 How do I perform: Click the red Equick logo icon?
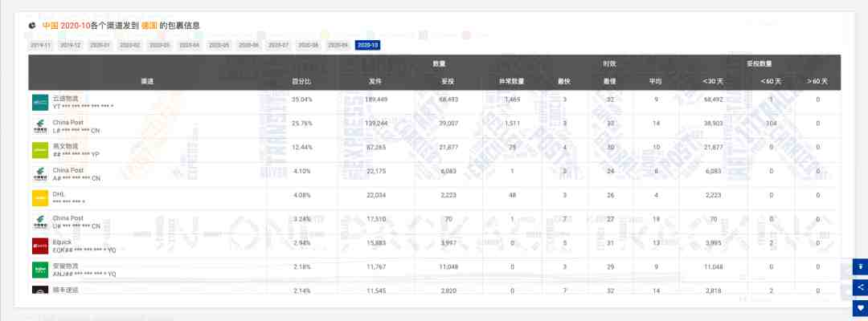pos(40,246)
